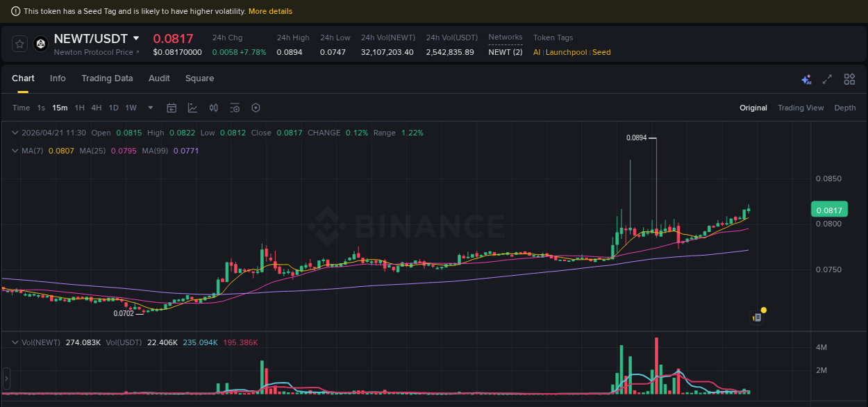Viewport: 868px width, 407px height.
Task: Collapse the MA indicators row
Action: (14, 150)
